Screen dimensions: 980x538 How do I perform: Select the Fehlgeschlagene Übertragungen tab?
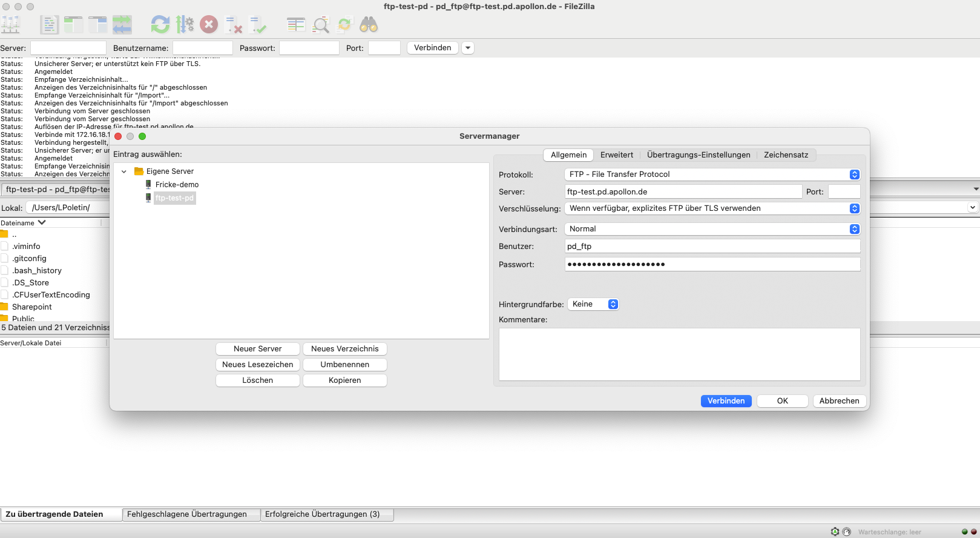click(191, 514)
